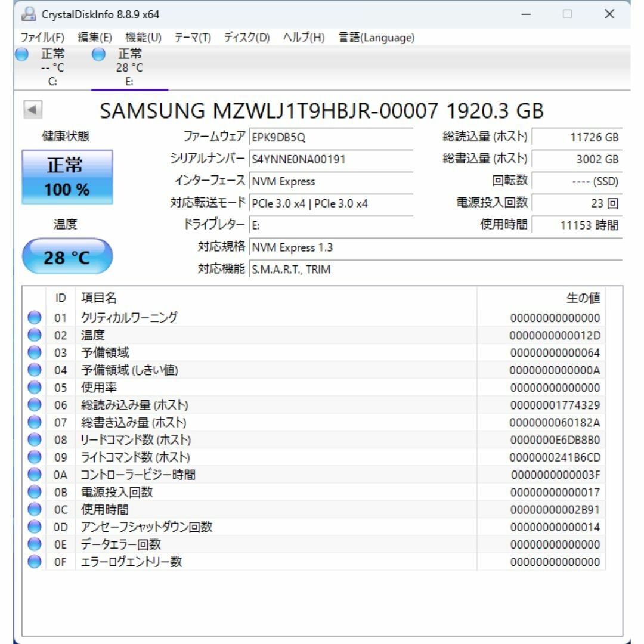Viewport: 644px width, 644px height.
Task: Click the features field S.M.A.R.T., TRIM
Action: (x=436, y=270)
